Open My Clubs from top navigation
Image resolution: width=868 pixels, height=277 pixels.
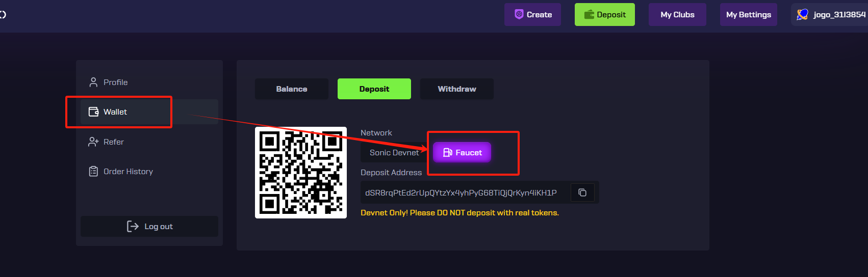[677, 15]
